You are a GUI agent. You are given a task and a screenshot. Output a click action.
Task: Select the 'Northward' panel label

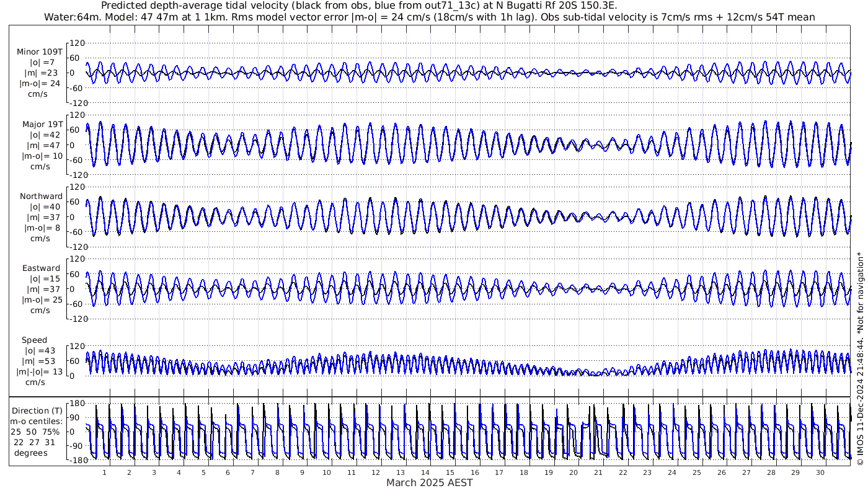(x=41, y=197)
